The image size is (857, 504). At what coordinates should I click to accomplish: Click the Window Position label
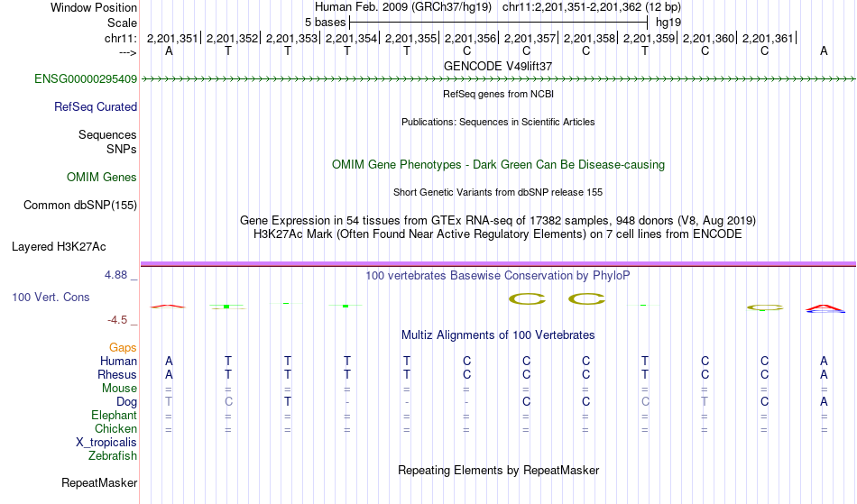point(94,7)
